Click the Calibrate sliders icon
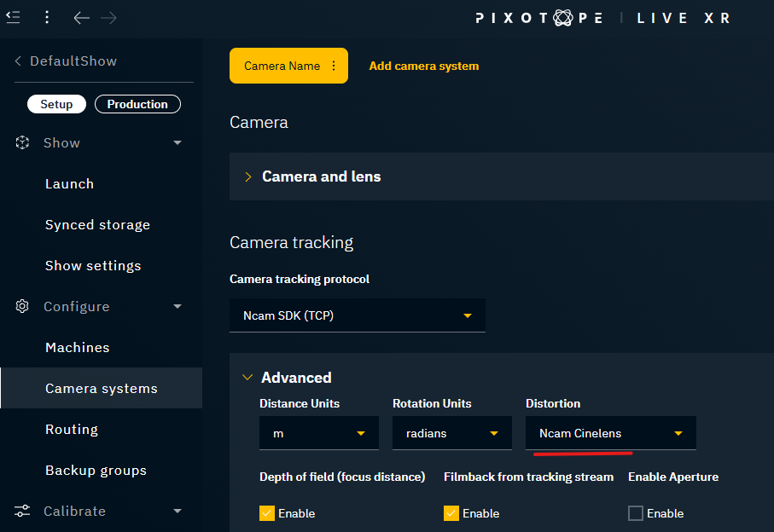This screenshot has width=774, height=532. point(23,511)
